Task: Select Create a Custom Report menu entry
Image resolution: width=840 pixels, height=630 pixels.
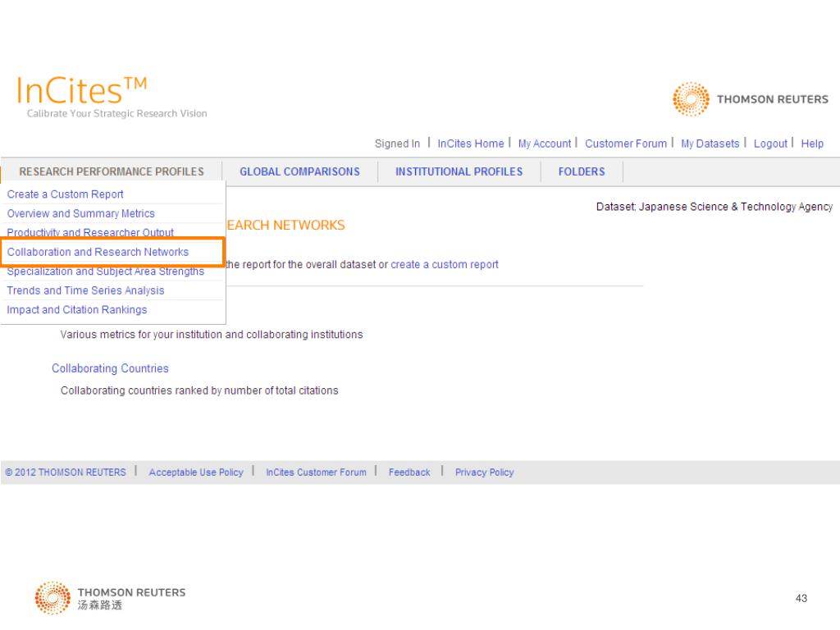Action: pyautogui.click(x=65, y=194)
